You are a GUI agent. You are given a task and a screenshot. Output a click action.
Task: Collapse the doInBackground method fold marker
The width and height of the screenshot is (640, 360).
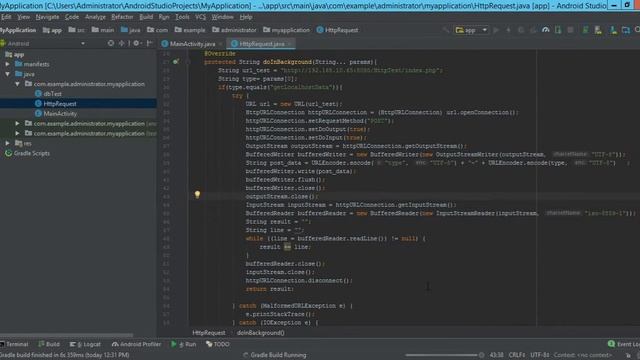[188, 62]
